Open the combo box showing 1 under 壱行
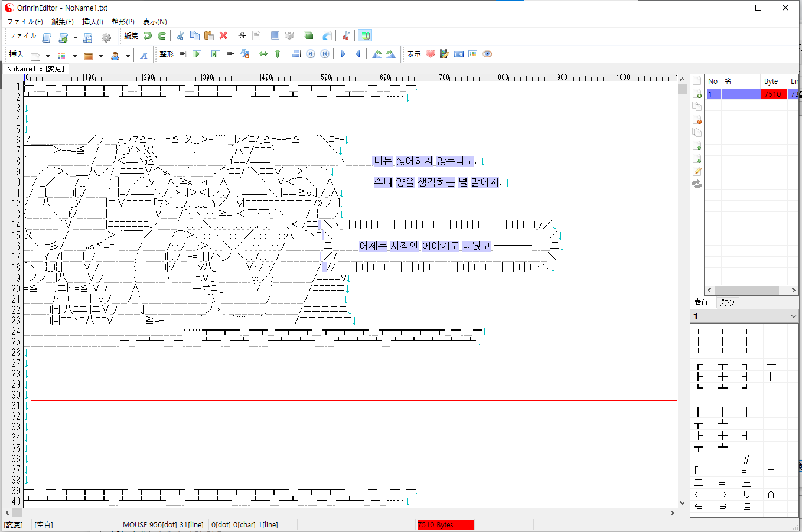The image size is (802, 532). pyautogui.click(x=793, y=316)
